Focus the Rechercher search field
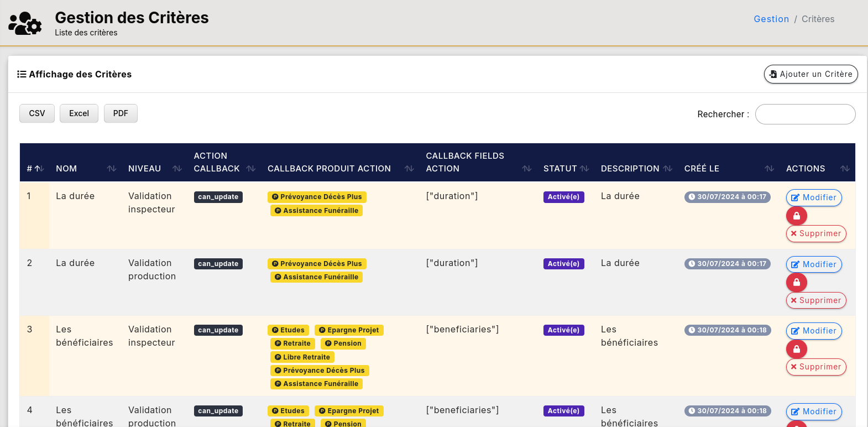This screenshot has height=427, width=868. pos(805,114)
